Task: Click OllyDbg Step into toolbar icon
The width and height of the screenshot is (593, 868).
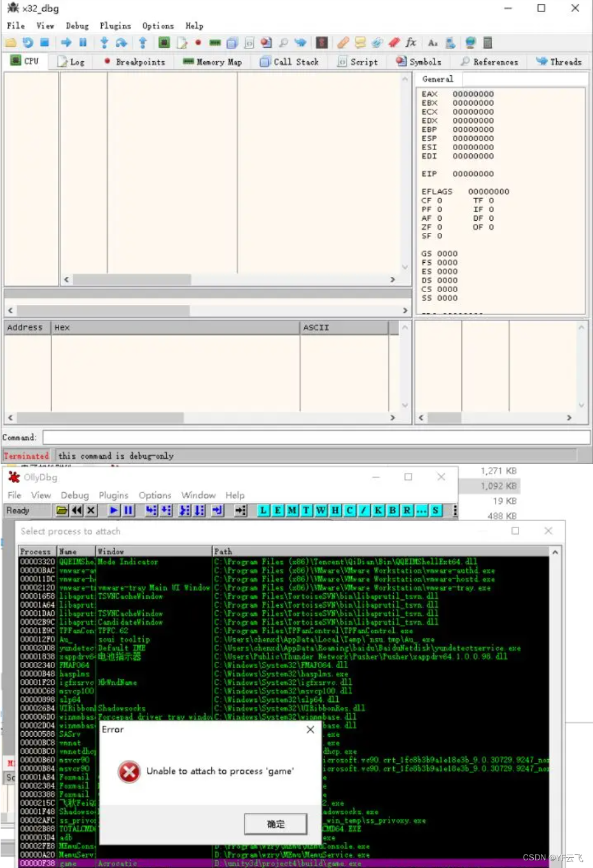Action: coord(151,510)
